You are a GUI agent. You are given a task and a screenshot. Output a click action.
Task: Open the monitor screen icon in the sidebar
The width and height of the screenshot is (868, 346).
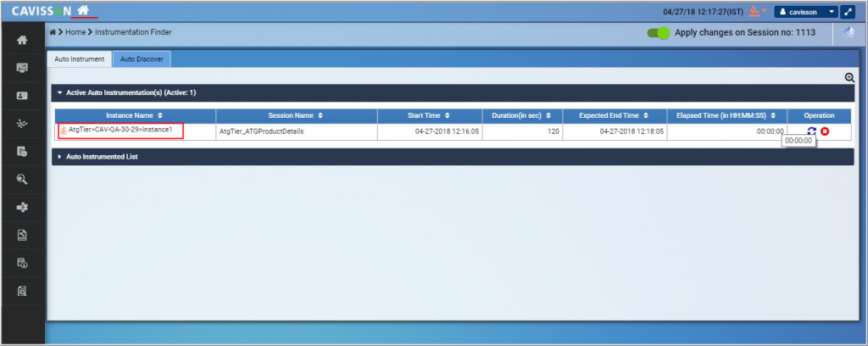22,68
